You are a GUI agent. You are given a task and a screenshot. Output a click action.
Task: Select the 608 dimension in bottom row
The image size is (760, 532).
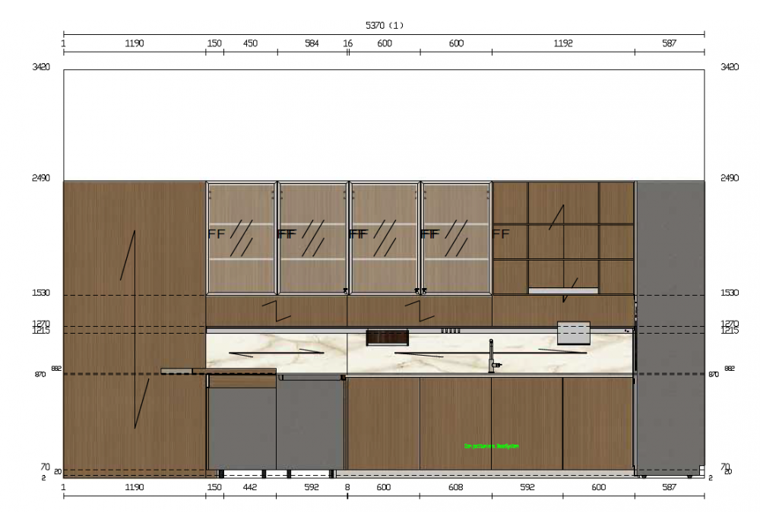coord(455,487)
